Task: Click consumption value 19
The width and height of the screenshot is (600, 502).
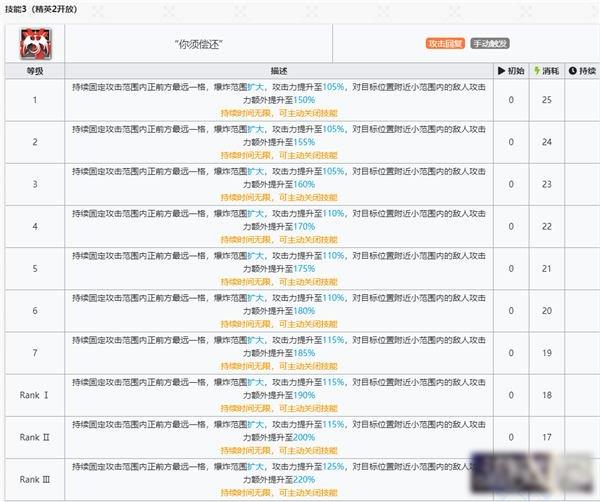Action: point(547,353)
